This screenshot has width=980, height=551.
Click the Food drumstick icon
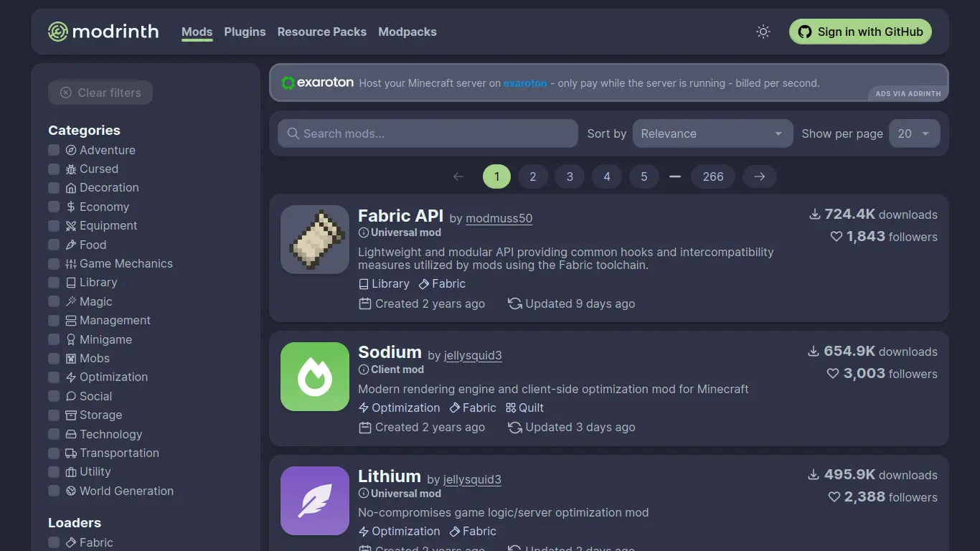coord(71,245)
